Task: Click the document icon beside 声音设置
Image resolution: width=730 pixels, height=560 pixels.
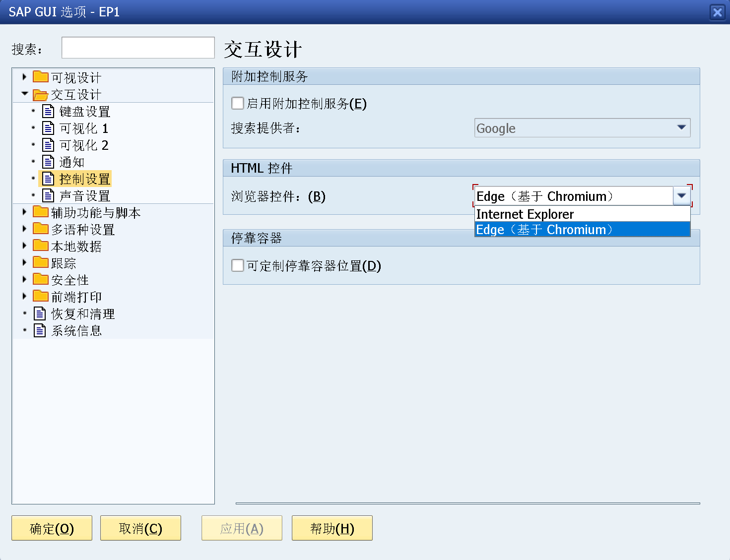Action: pyautogui.click(x=48, y=195)
